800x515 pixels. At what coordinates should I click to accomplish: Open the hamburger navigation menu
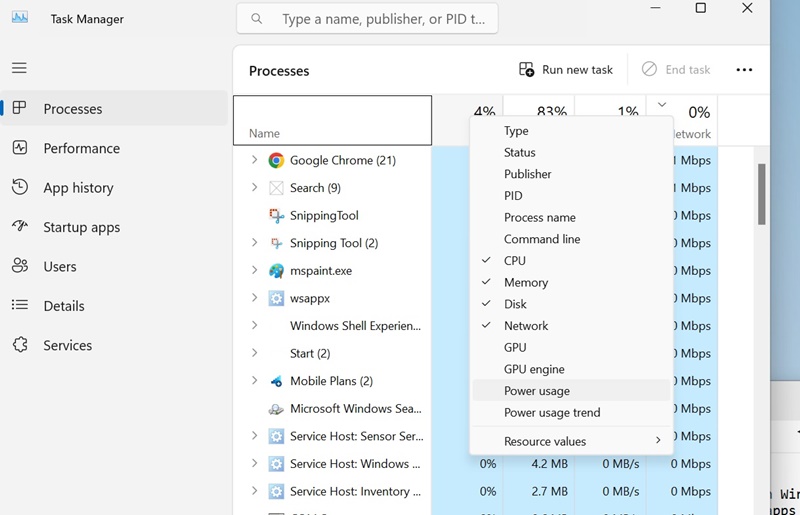pyautogui.click(x=20, y=68)
